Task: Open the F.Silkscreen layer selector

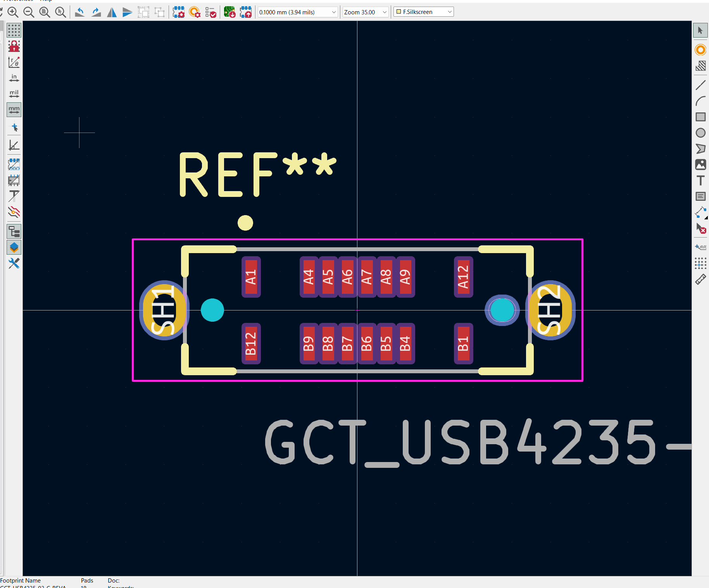Action: coord(423,12)
